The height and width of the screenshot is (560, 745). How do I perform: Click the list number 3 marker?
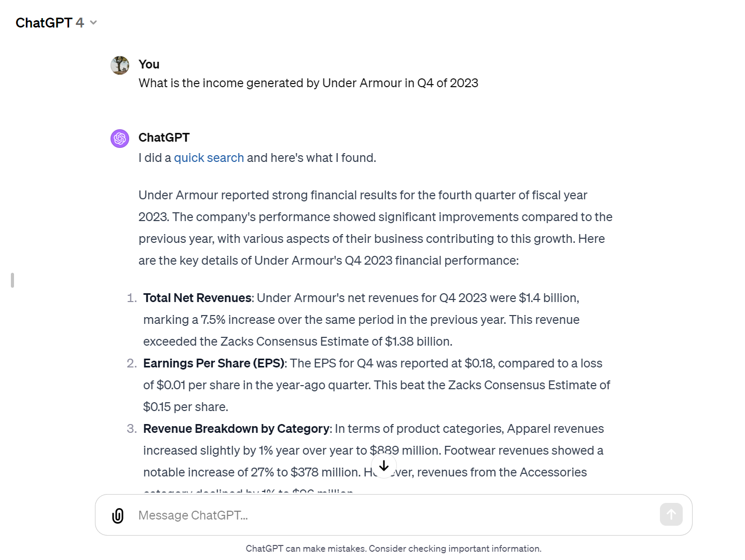click(x=132, y=429)
